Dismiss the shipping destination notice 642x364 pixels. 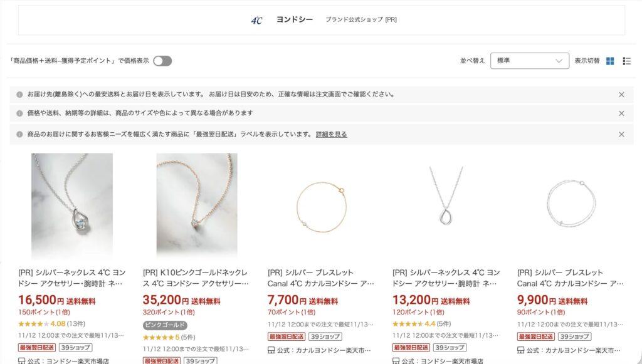(621, 95)
